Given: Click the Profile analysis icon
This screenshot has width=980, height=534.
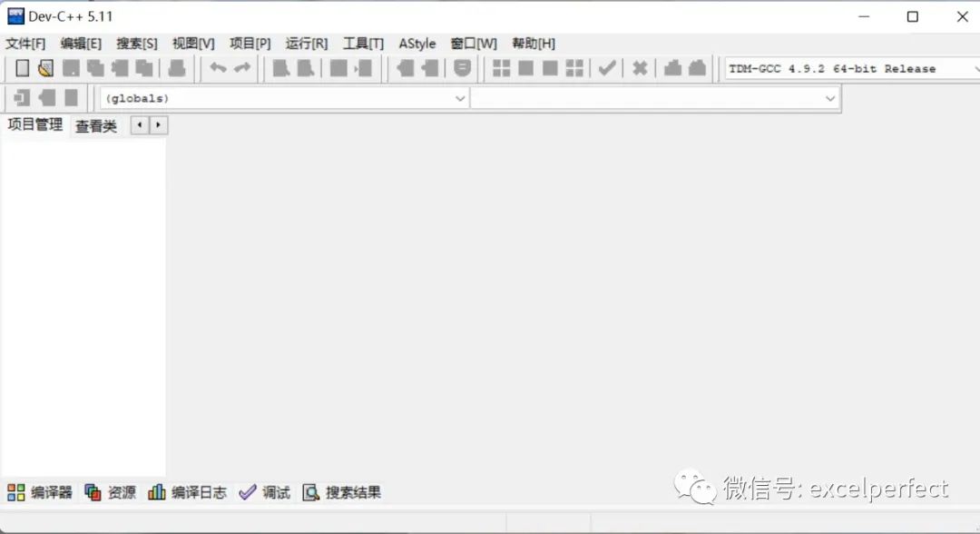Looking at the screenshot, I should point(672,68).
